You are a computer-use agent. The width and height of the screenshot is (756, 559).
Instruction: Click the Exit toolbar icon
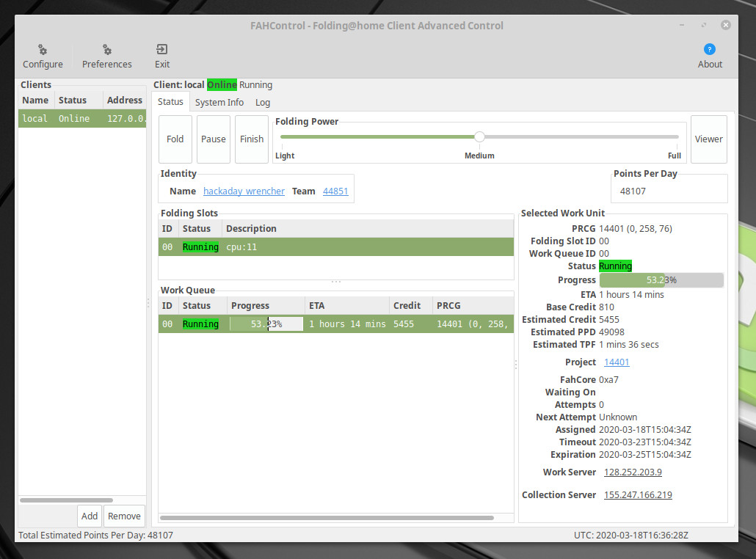click(162, 50)
